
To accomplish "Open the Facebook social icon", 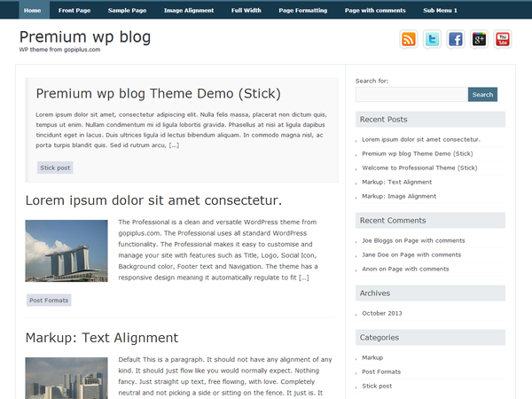I will [456, 39].
